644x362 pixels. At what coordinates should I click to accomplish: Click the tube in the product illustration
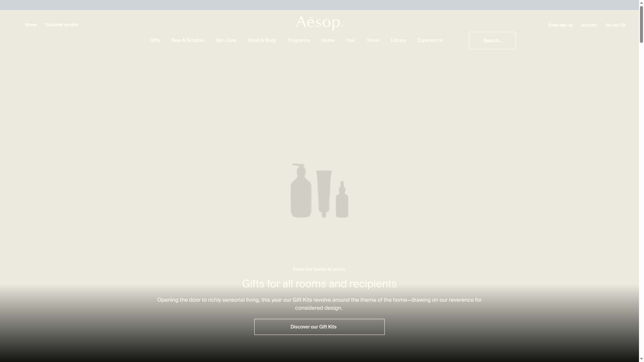324,193
